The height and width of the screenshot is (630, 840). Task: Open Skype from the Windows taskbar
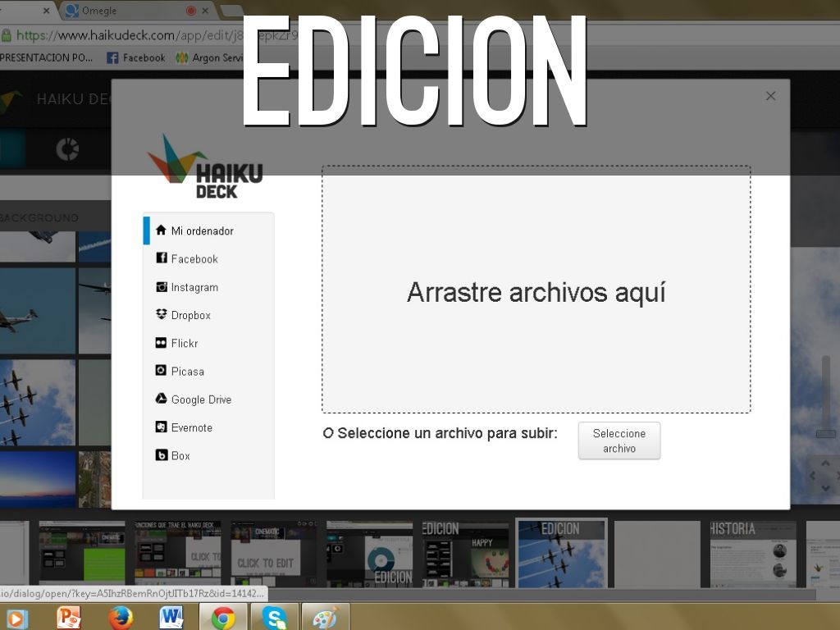[x=274, y=617]
